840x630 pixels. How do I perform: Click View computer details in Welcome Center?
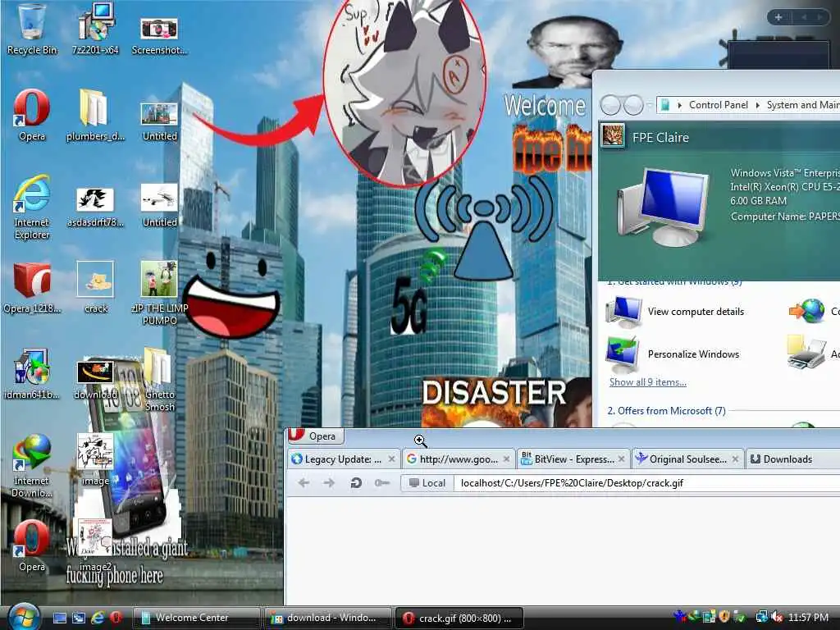(x=696, y=312)
